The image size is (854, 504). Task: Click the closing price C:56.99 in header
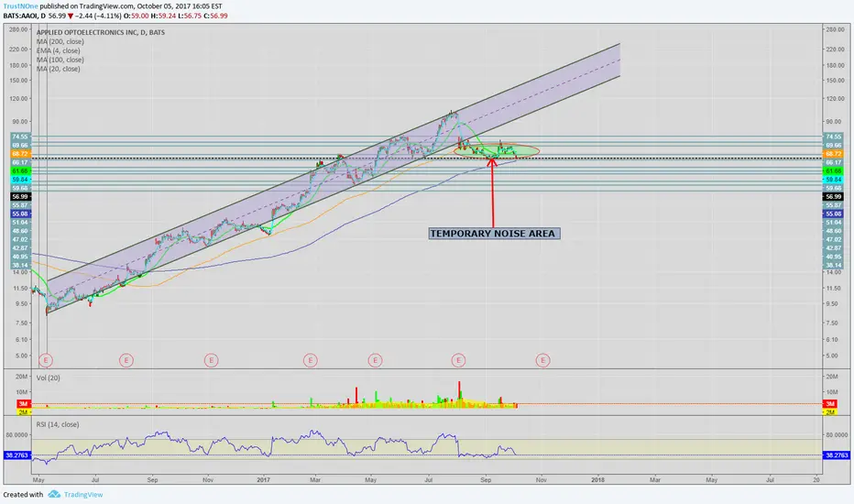[215, 16]
